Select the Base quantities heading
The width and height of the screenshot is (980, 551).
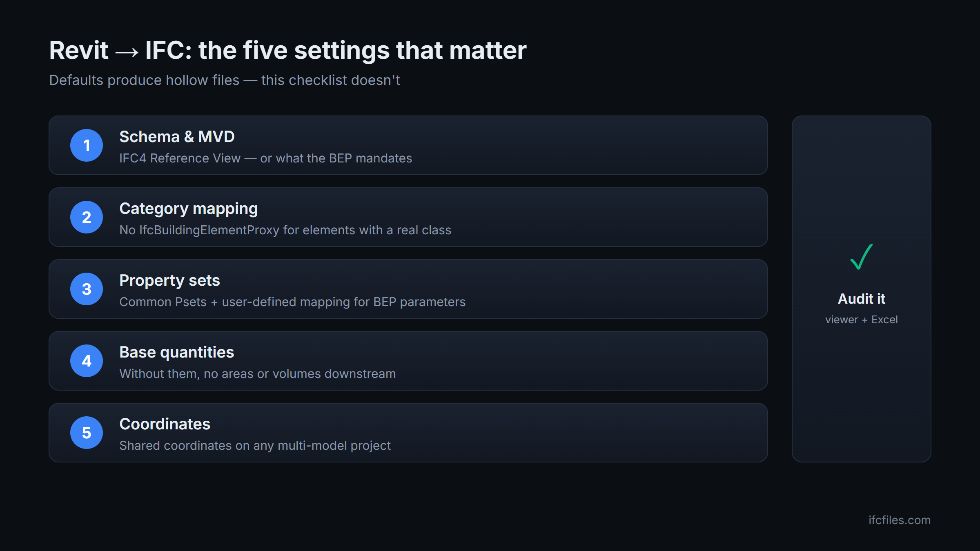(176, 352)
